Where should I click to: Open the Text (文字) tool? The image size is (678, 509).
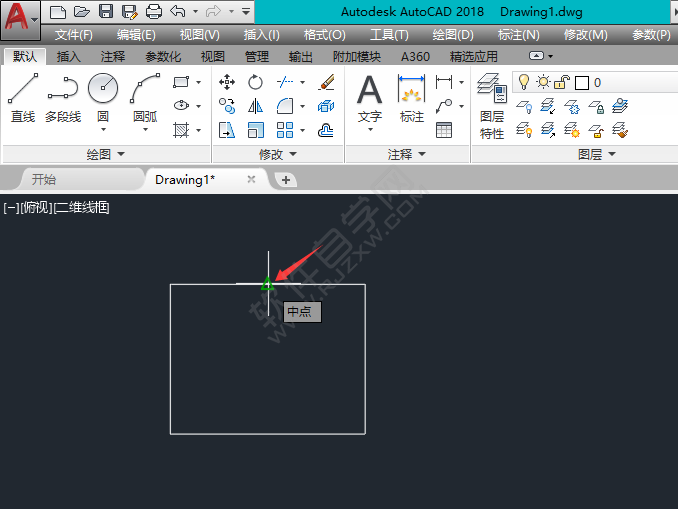(x=370, y=98)
